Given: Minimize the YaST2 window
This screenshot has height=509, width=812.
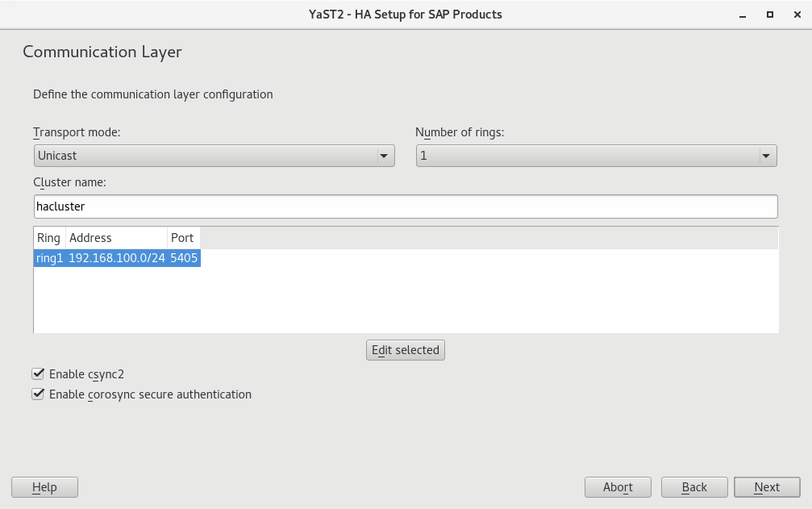Looking at the screenshot, I should coord(742,15).
